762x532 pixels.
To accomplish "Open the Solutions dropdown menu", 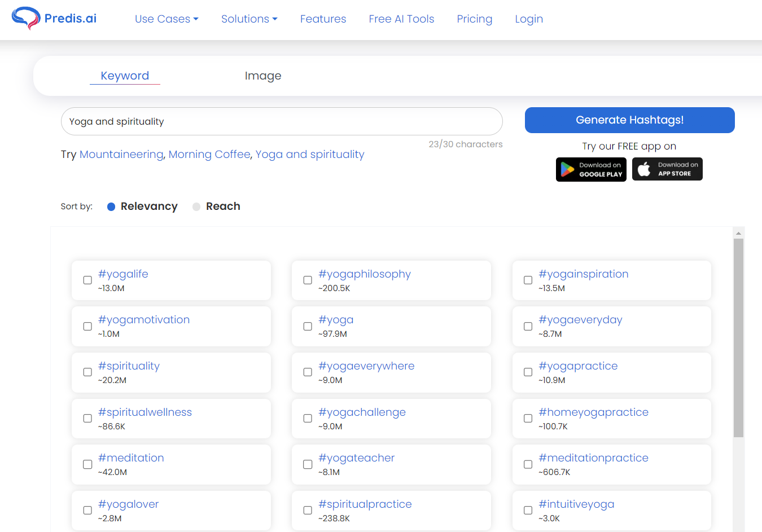I will tap(249, 19).
